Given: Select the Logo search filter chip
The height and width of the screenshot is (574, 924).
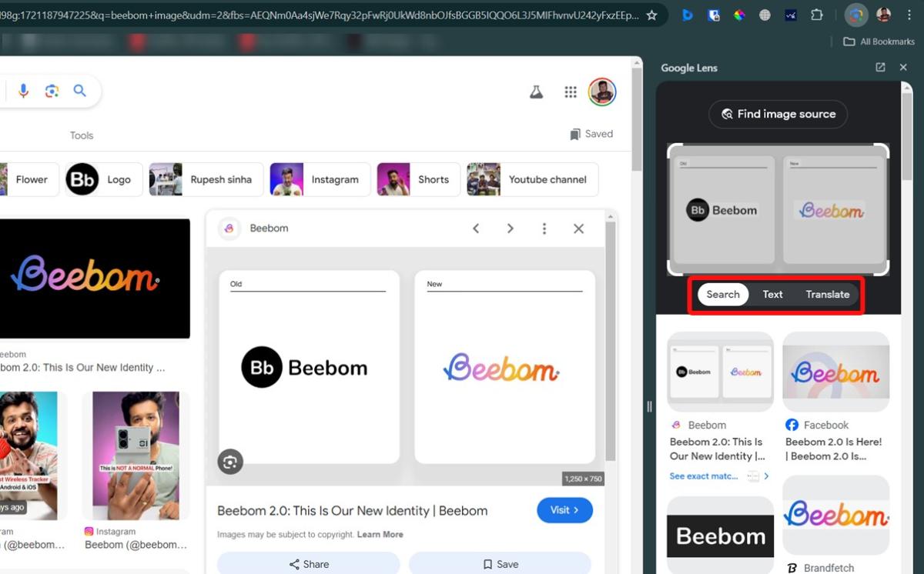Looking at the screenshot, I should pyautogui.click(x=102, y=179).
